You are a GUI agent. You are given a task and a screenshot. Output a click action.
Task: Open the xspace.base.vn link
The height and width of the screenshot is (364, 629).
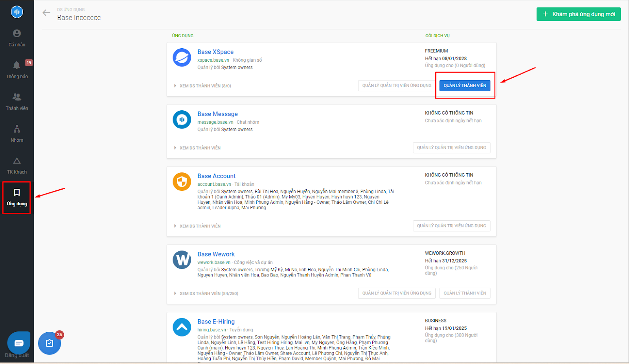click(213, 60)
